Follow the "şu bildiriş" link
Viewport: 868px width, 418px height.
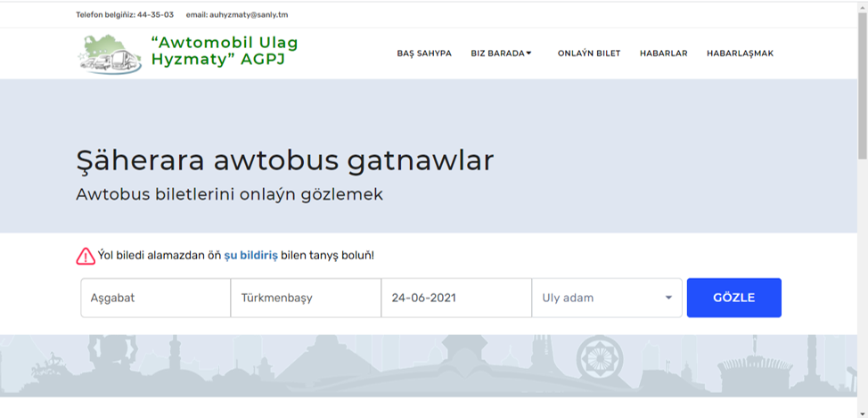[x=250, y=256]
